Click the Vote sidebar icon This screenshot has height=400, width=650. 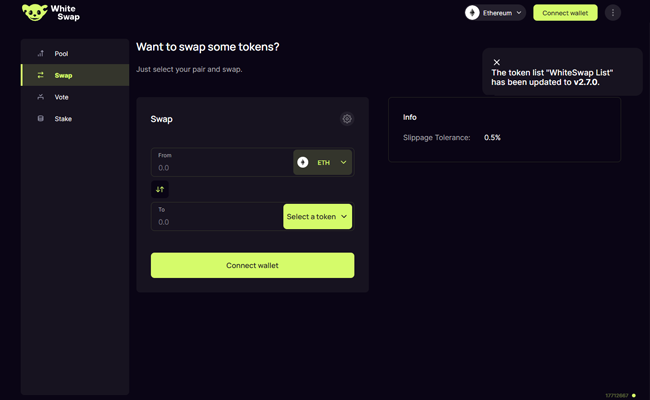41,97
